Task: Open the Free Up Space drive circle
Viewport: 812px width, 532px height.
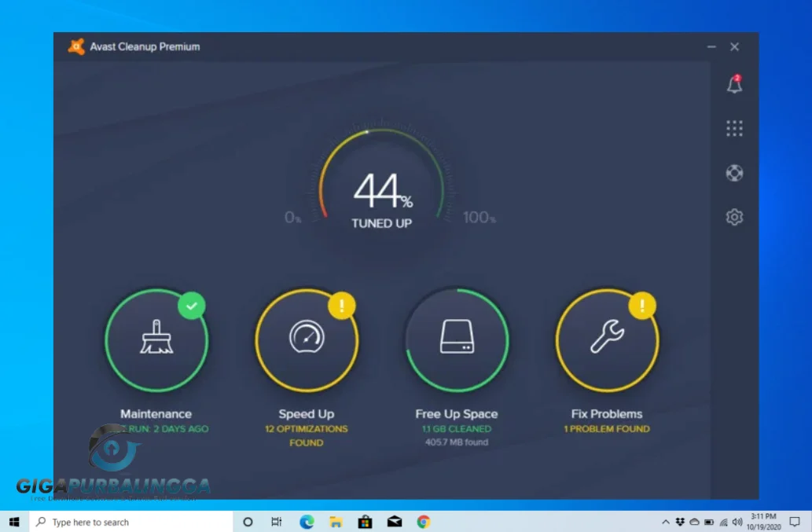Action: point(457,340)
